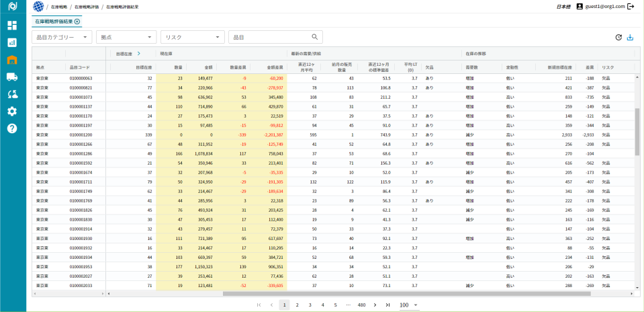Click the search magnifier in 品目 field
Viewport: 644px width, 312px height.
pyautogui.click(x=314, y=37)
